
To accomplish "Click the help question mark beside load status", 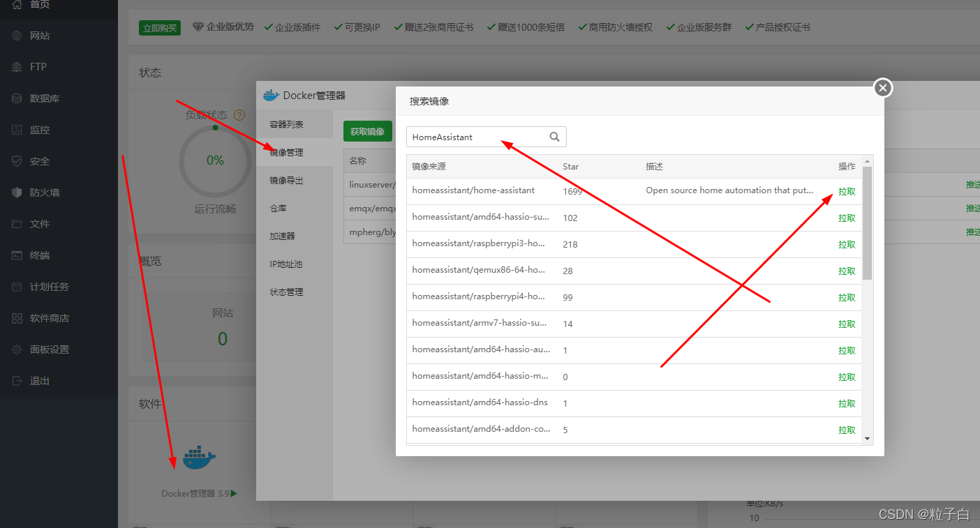I will coord(239,115).
